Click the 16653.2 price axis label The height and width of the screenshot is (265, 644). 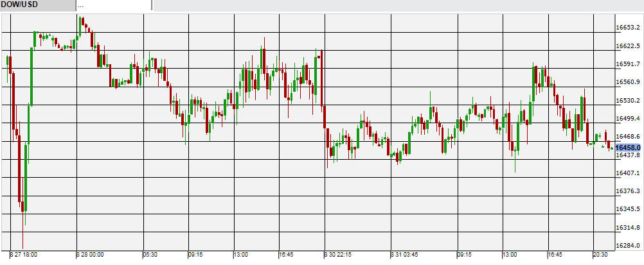tap(629, 28)
